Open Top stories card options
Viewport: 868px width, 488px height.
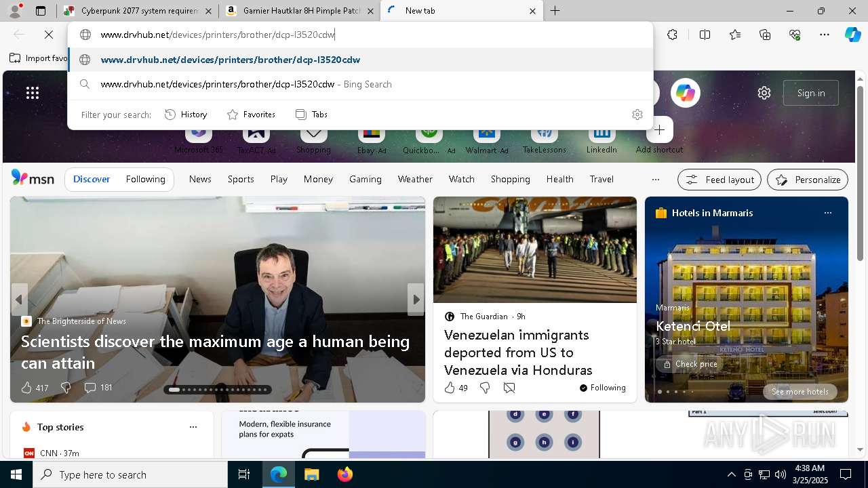click(193, 427)
